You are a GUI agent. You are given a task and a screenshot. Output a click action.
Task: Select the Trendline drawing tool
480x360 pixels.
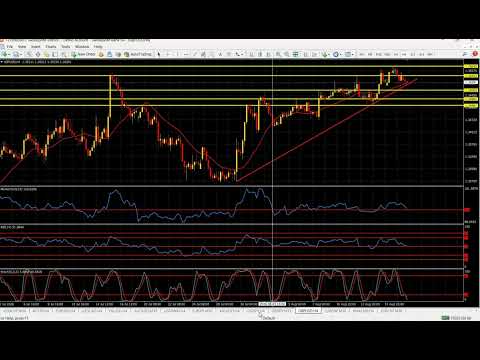coord(195,54)
